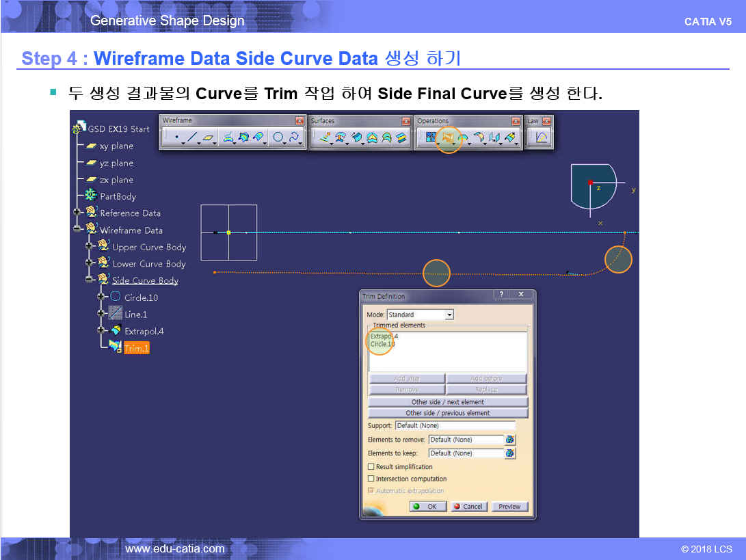Click OK in Trim Definition dialog
Image resolution: width=746 pixels, height=560 pixels.
428,507
